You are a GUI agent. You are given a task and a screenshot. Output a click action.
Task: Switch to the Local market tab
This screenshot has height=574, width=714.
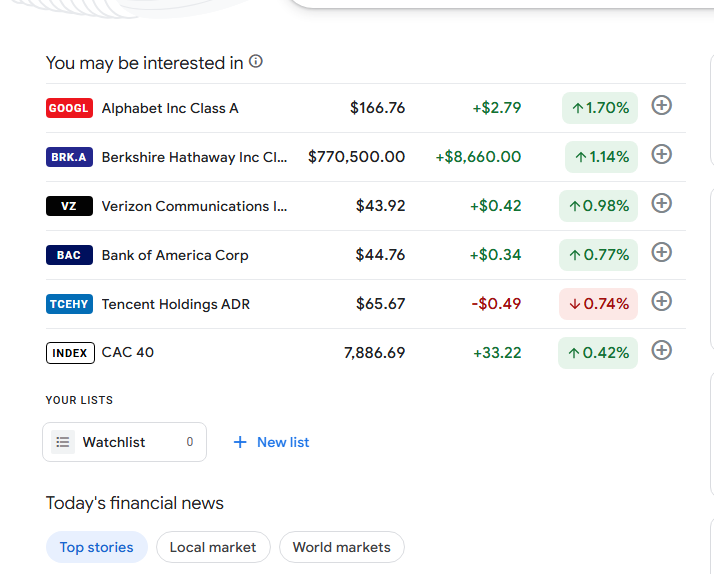[x=213, y=547]
